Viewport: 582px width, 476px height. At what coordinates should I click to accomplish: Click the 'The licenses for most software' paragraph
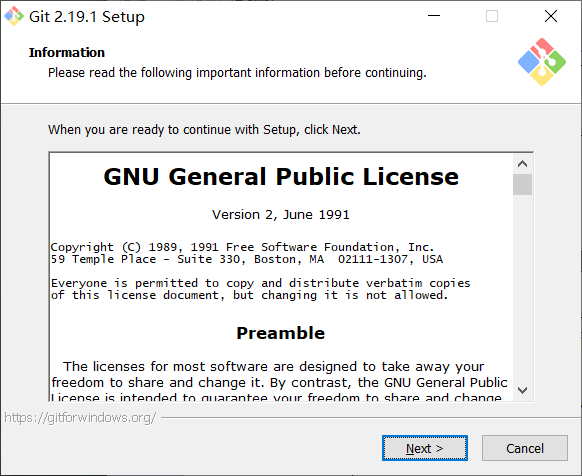[279, 382]
